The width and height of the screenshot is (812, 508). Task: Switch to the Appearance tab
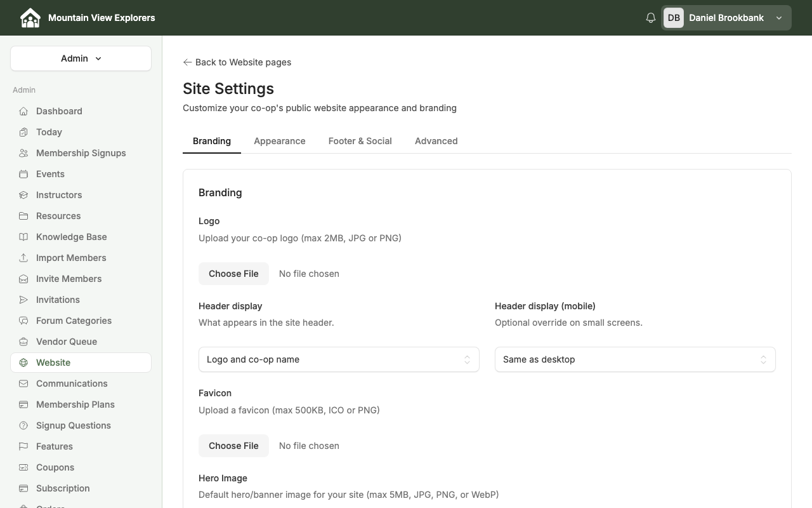pos(280,141)
